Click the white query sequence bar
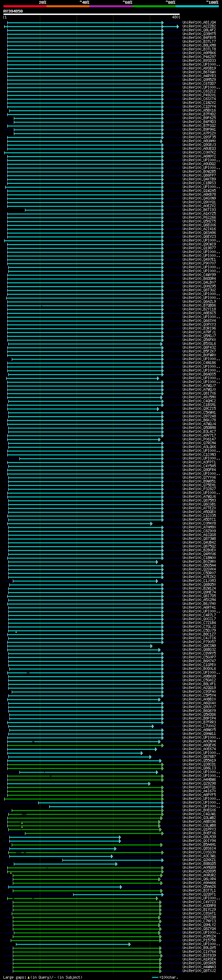 click(92, 15)
